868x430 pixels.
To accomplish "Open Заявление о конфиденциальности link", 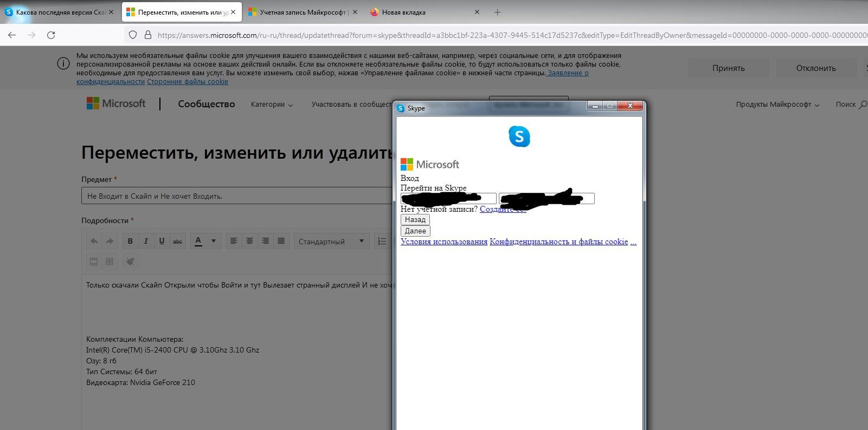I will point(568,73).
